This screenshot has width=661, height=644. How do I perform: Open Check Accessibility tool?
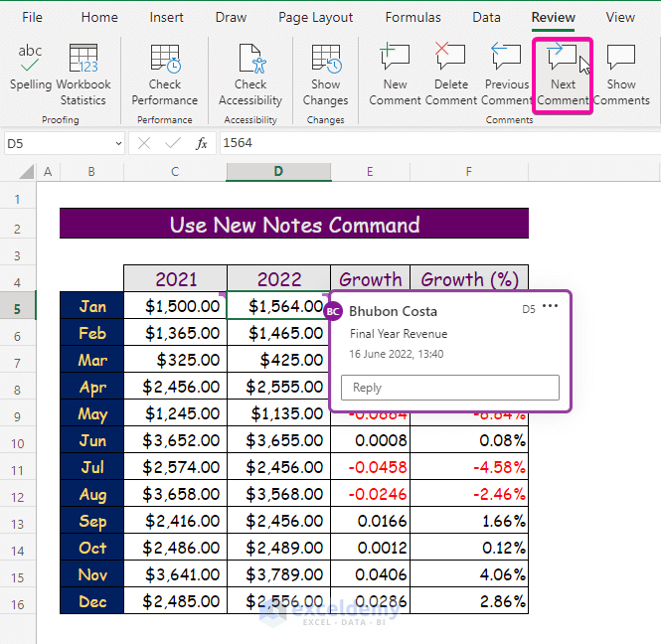pos(250,75)
